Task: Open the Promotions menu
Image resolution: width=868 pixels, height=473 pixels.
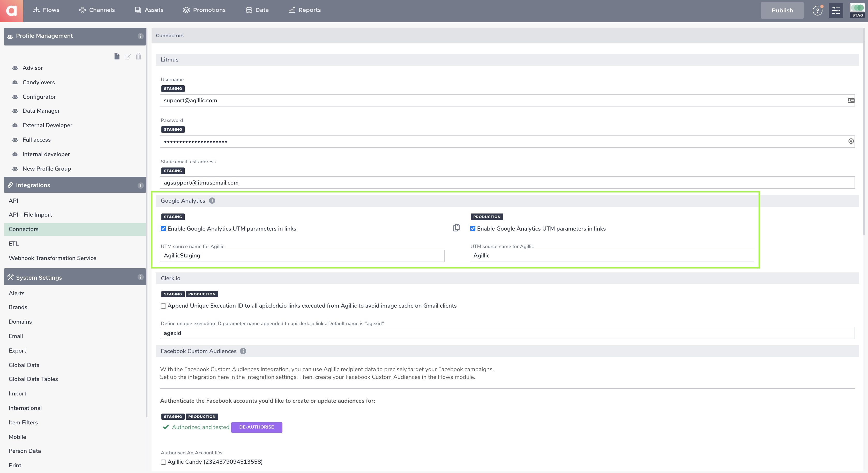Action: [204, 10]
